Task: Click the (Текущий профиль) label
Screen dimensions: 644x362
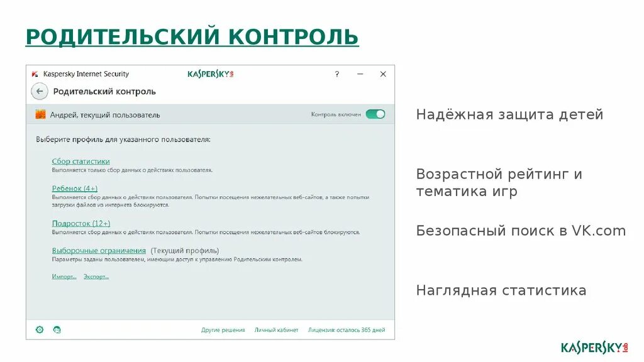Action: [185, 250]
